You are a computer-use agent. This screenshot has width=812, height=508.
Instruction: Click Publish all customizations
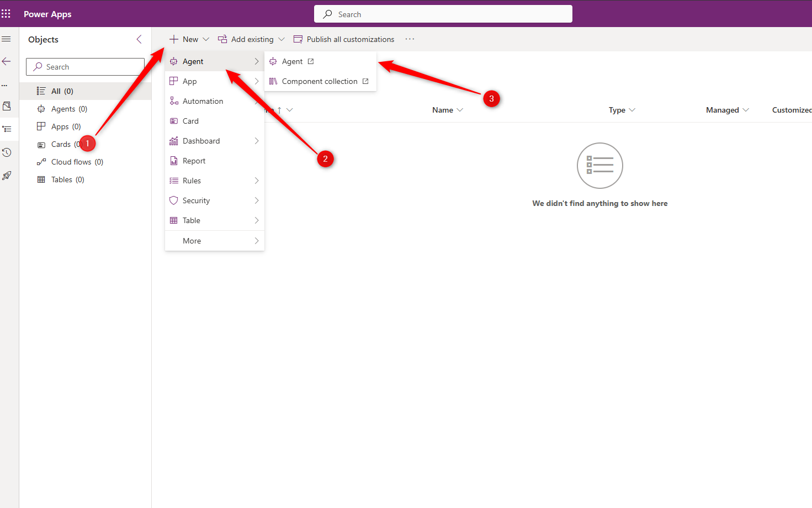click(x=344, y=39)
